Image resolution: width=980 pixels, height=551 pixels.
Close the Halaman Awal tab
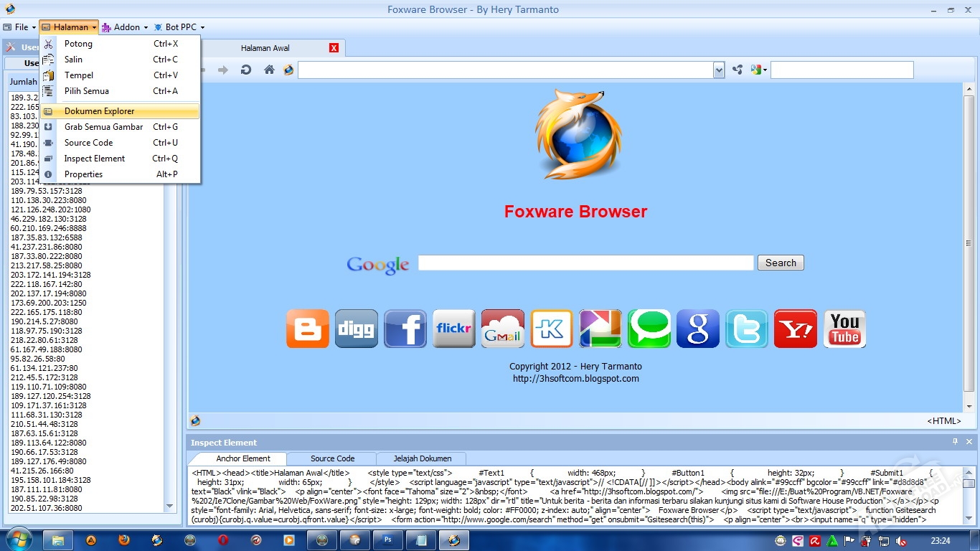point(334,48)
